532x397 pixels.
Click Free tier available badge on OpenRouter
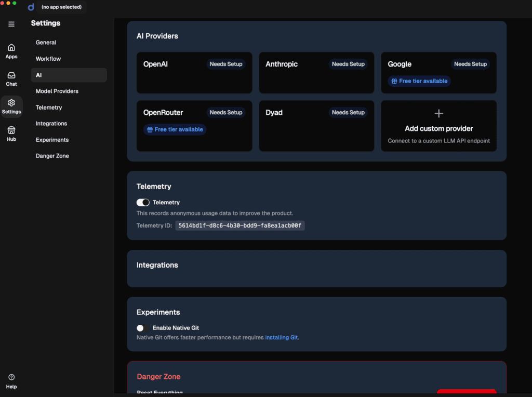coord(175,129)
